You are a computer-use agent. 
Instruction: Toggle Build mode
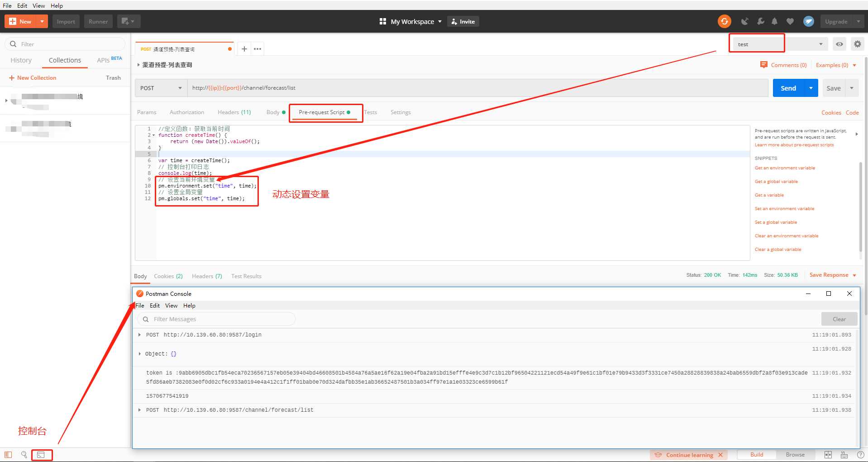click(757, 455)
